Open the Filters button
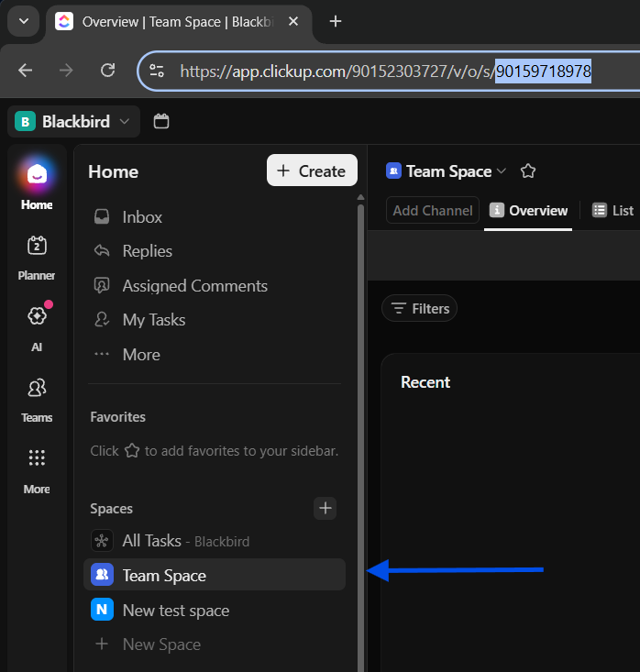 [419, 308]
